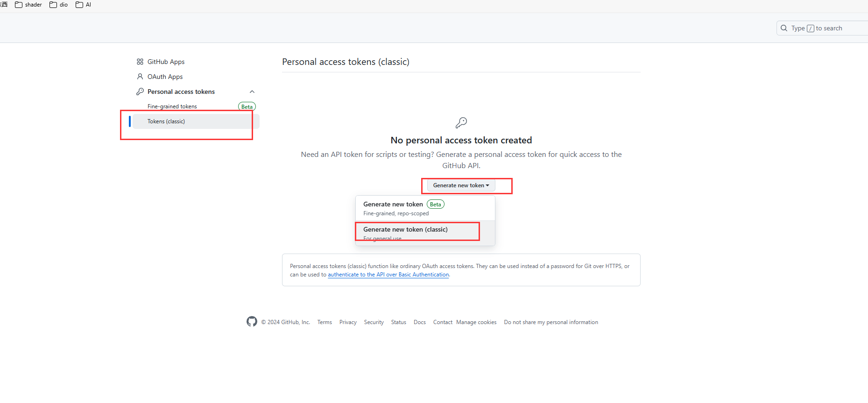Open the Docs footer link
The height and width of the screenshot is (403, 868).
(419, 322)
